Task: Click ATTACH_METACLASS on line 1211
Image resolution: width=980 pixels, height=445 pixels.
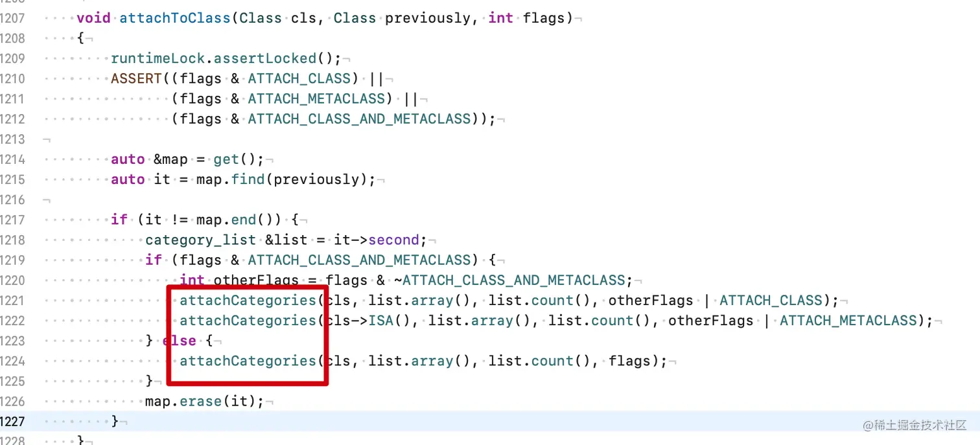Action: (317, 98)
